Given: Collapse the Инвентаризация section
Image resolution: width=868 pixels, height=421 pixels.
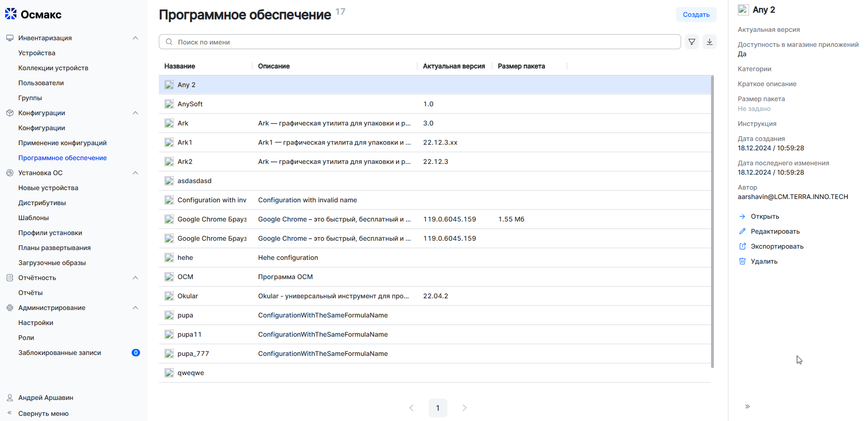Looking at the screenshot, I should 135,38.
